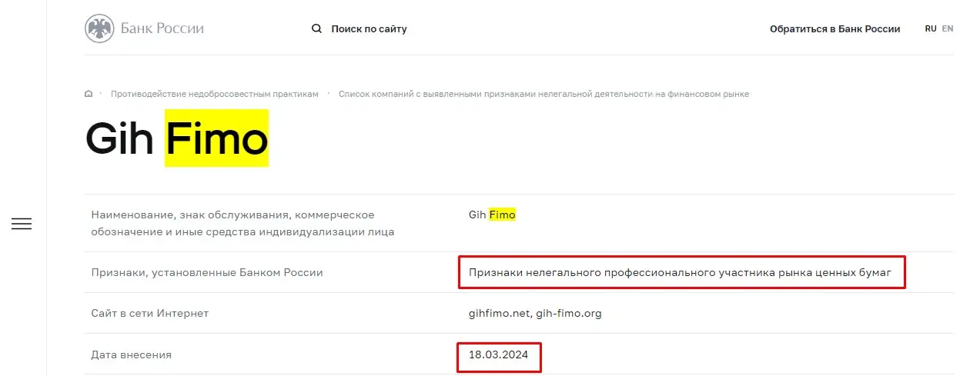Select the gihfimo.net, gih-fimo.org value
Viewport: 980px width, 376px height.
pyautogui.click(x=535, y=314)
